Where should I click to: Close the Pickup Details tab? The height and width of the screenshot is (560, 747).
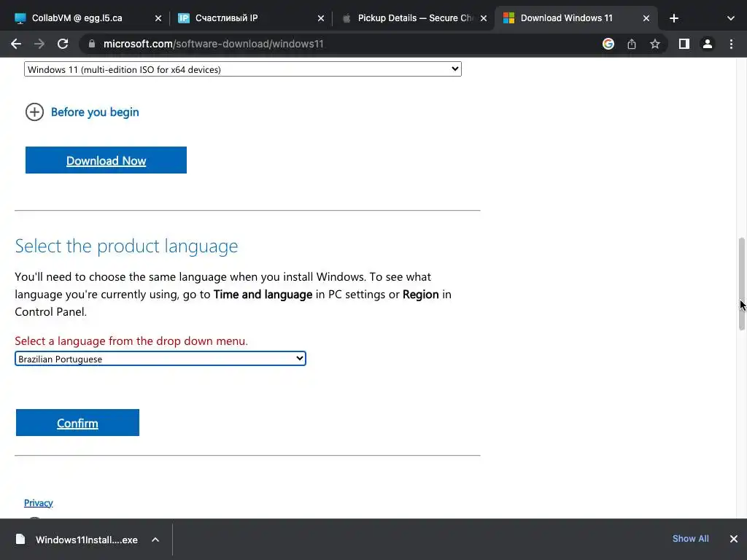pos(484,18)
